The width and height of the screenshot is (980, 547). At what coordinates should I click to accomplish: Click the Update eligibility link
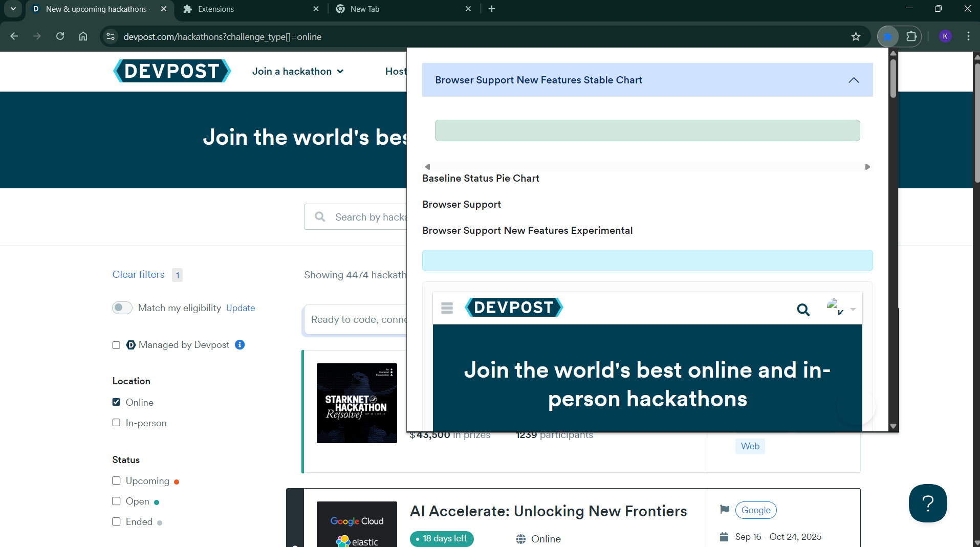point(241,308)
